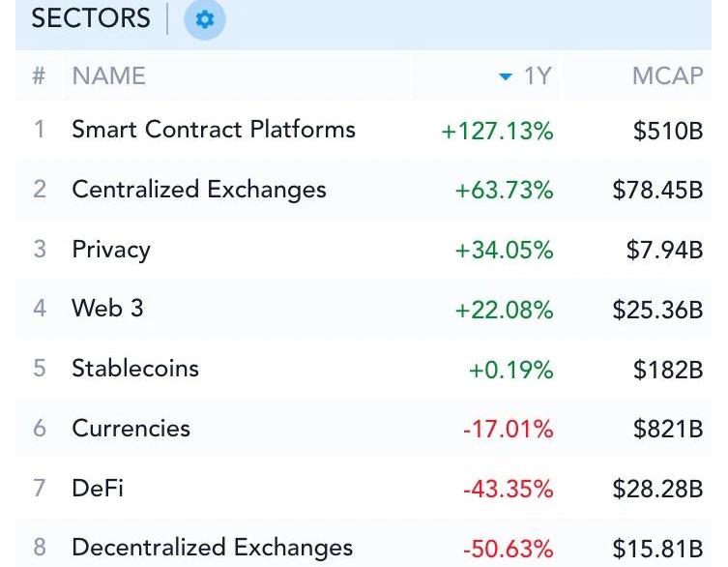Open Centralized Exchanges sector
This screenshot has width=728, height=567.
[198, 190]
